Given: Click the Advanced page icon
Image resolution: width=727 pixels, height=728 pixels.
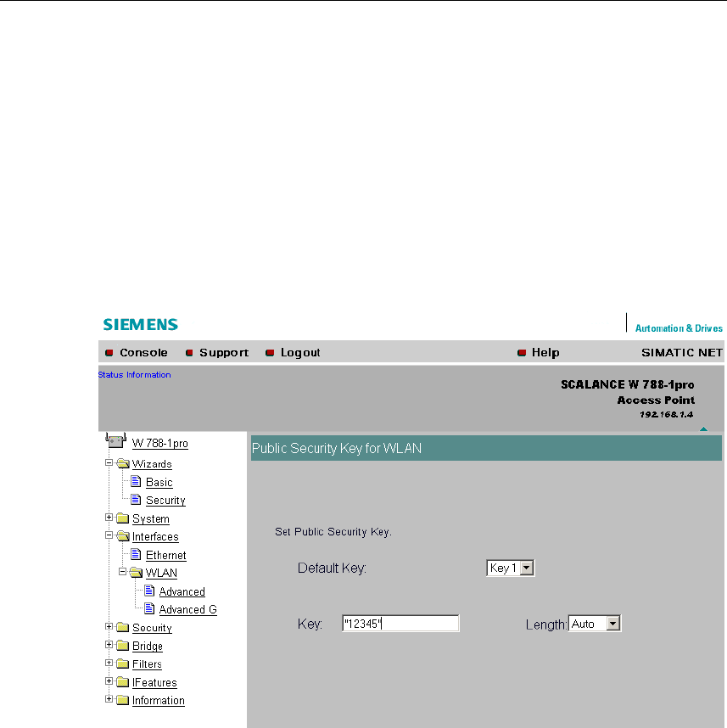Looking at the screenshot, I should pos(149,591).
